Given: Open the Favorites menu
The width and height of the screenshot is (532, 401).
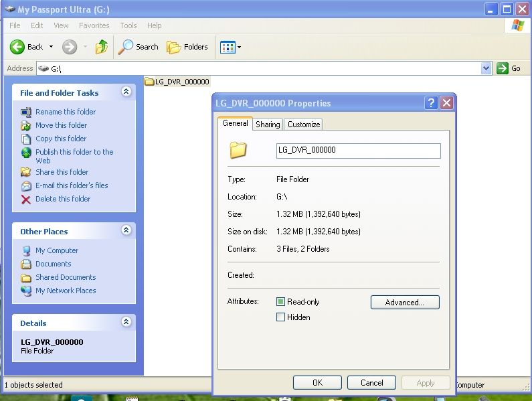Looking at the screenshot, I should click(94, 25).
